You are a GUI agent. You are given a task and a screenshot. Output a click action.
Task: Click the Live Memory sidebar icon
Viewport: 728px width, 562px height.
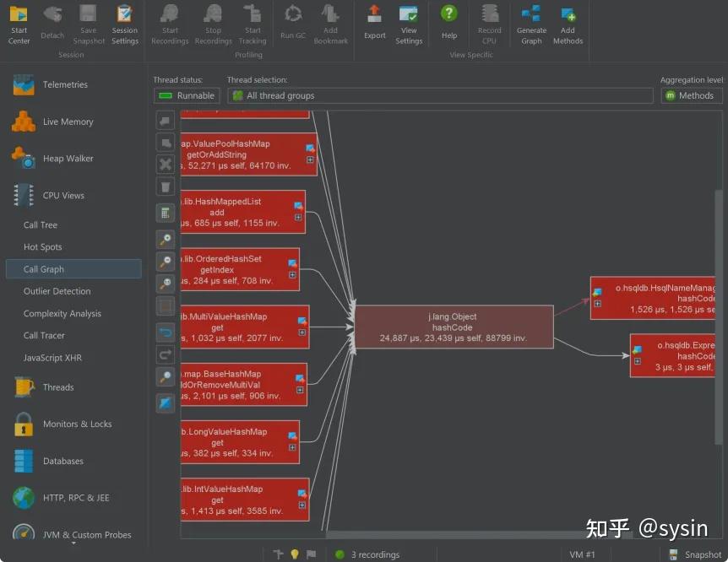[x=23, y=121]
